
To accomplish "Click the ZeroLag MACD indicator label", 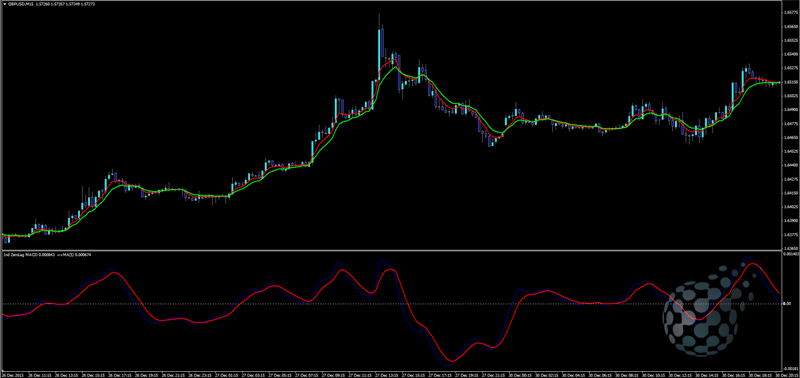I will click(20, 254).
